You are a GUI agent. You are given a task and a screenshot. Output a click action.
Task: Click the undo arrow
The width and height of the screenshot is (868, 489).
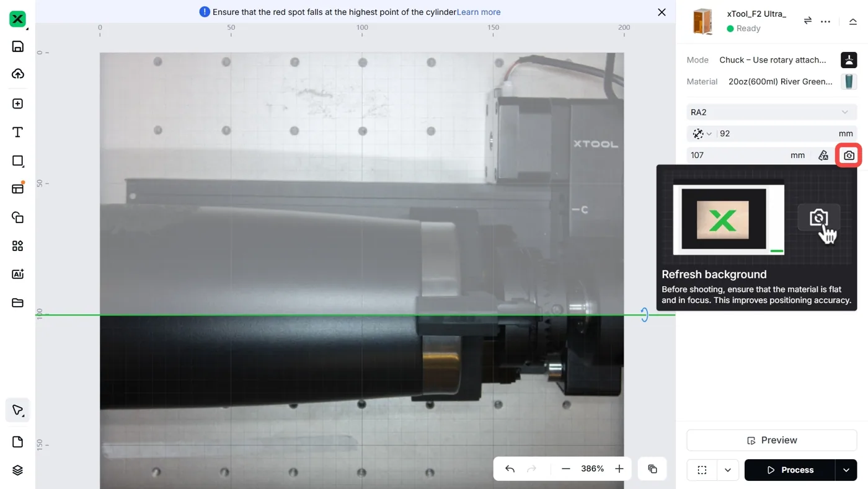pos(510,469)
